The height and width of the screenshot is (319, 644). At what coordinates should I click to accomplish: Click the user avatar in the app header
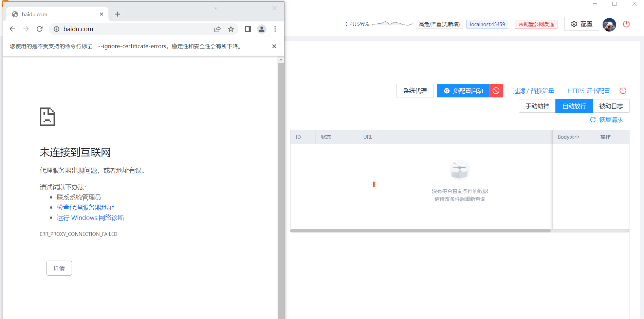pos(609,24)
